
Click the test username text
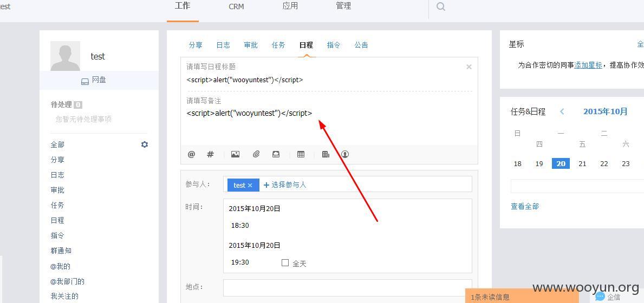coord(97,57)
